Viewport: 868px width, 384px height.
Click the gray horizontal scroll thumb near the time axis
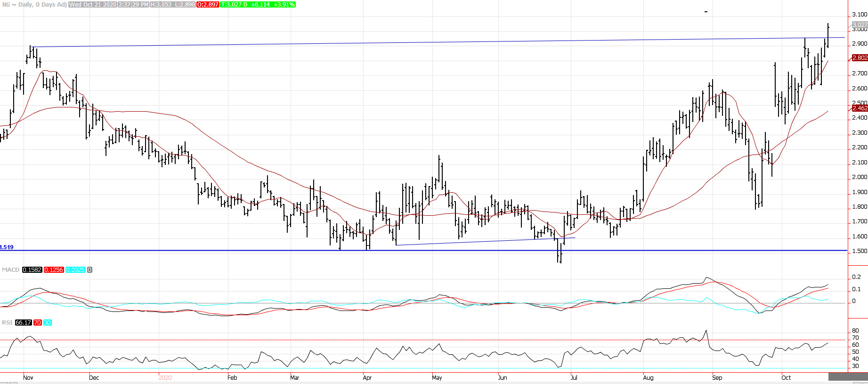pos(848,377)
